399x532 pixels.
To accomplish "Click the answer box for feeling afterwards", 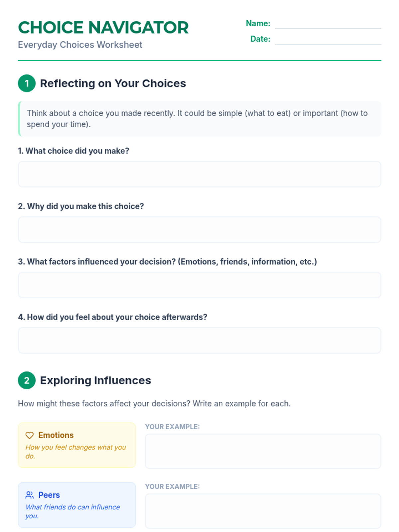I will (x=199, y=340).
